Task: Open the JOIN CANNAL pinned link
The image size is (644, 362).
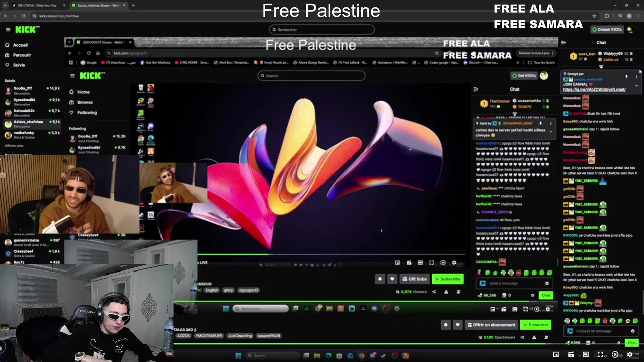Action: pos(594,89)
